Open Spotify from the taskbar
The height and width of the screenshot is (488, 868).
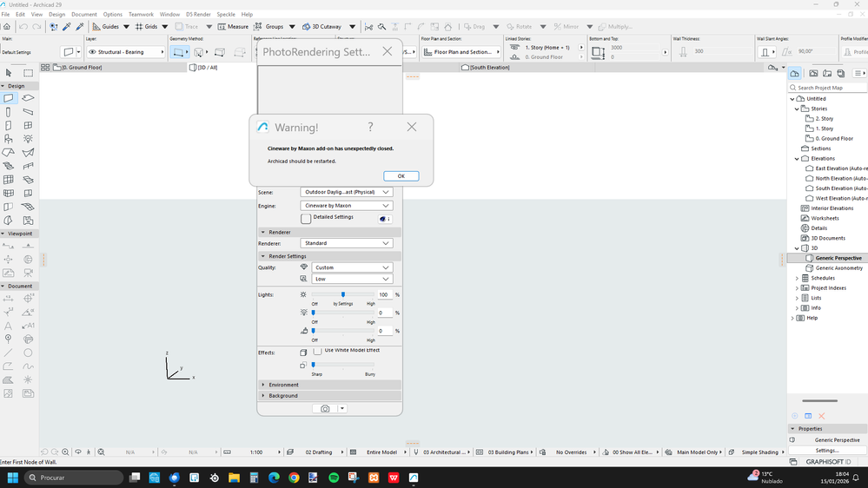[334, 478]
